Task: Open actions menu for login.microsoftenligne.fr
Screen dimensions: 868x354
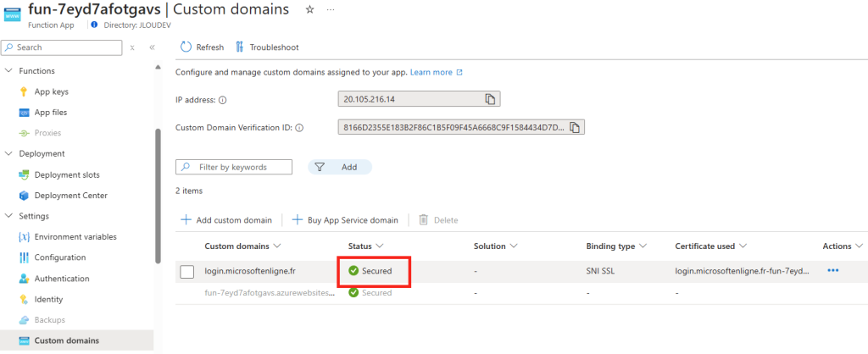Action: point(832,270)
